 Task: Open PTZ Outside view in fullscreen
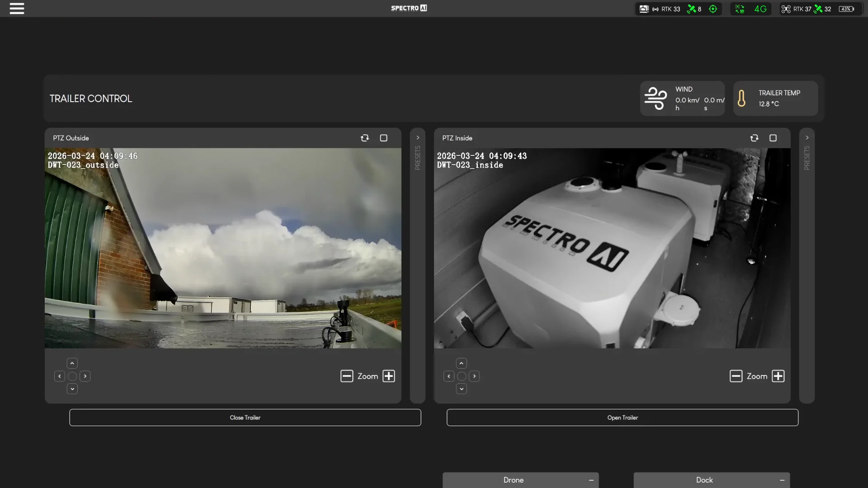(383, 138)
